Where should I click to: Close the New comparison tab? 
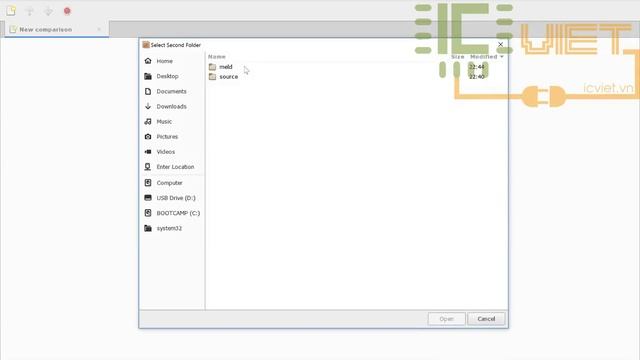99,29
